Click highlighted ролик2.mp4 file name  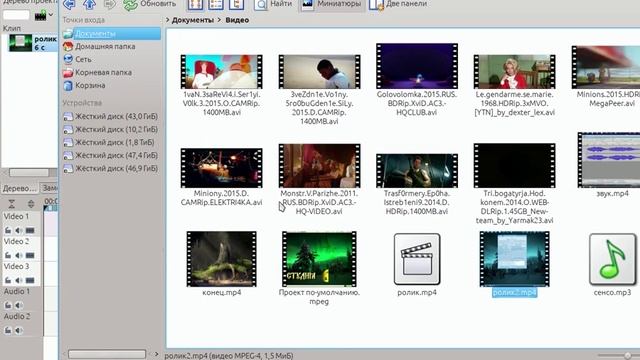514,293
